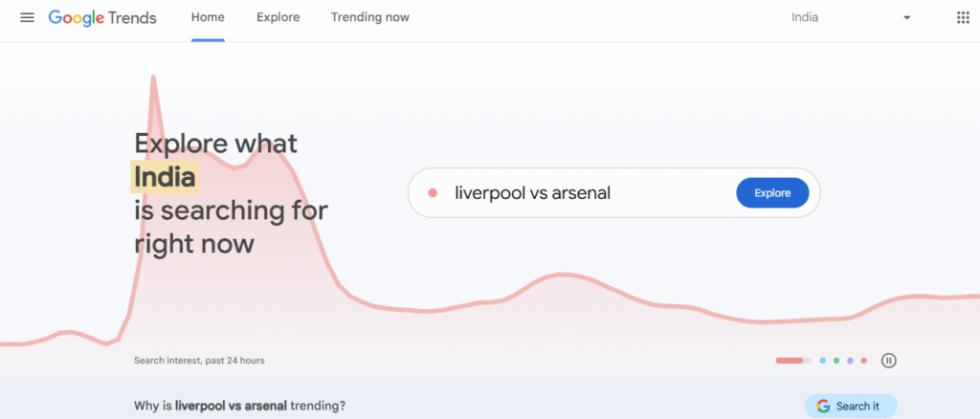Jump to the purple carousel dot

[850, 361]
